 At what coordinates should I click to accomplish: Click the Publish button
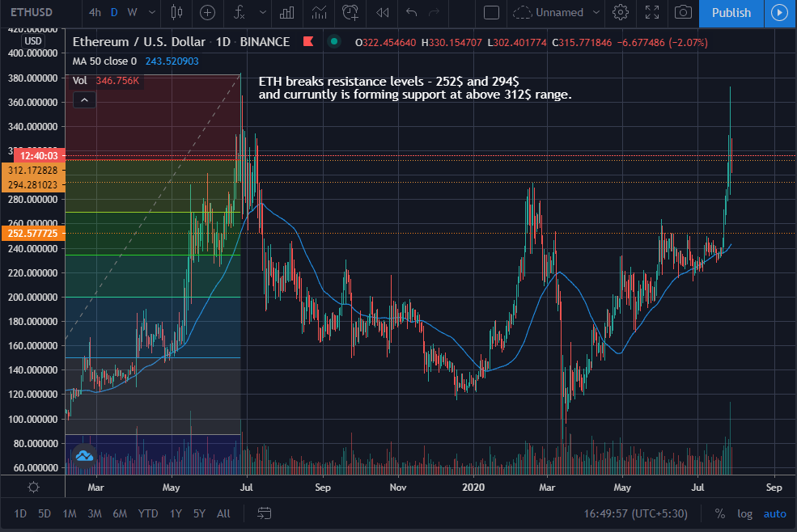click(x=731, y=12)
